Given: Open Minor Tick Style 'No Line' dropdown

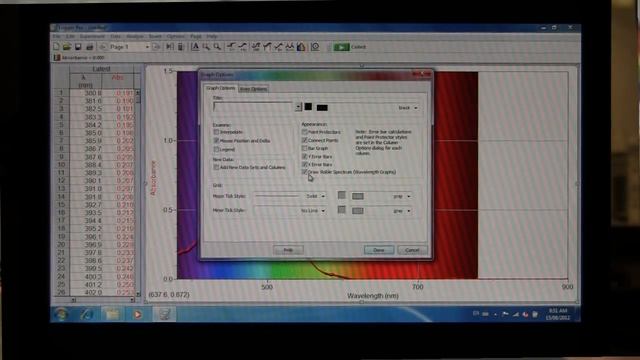Looking at the screenshot, I should [323, 211].
